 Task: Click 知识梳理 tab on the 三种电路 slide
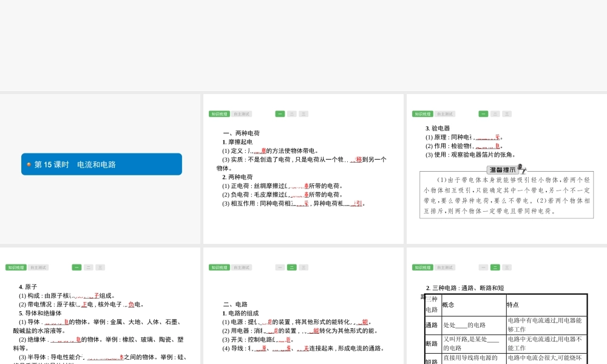[x=422, y=268]
